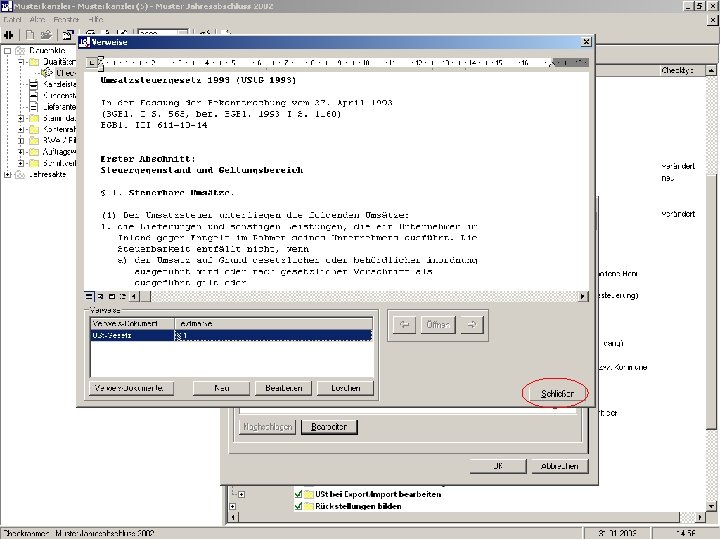Click the Verweise dialog title icon
The width and height of the screenshot is (720, 540).
[x=84, y=42]
